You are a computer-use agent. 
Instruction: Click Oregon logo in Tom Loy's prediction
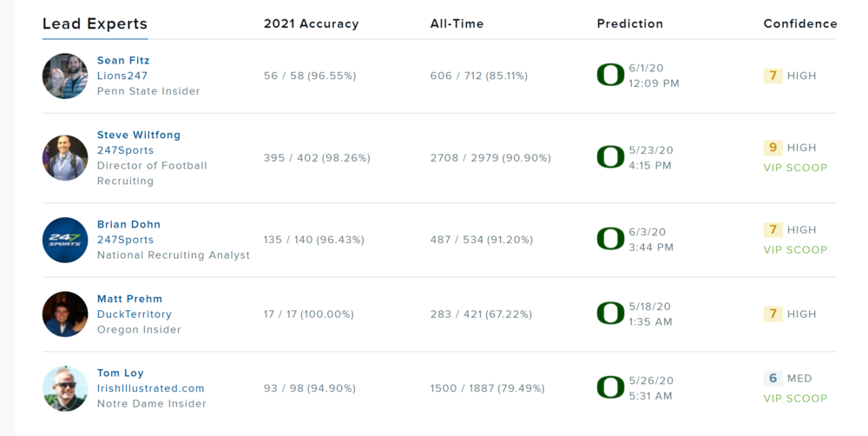click(610, 387)
